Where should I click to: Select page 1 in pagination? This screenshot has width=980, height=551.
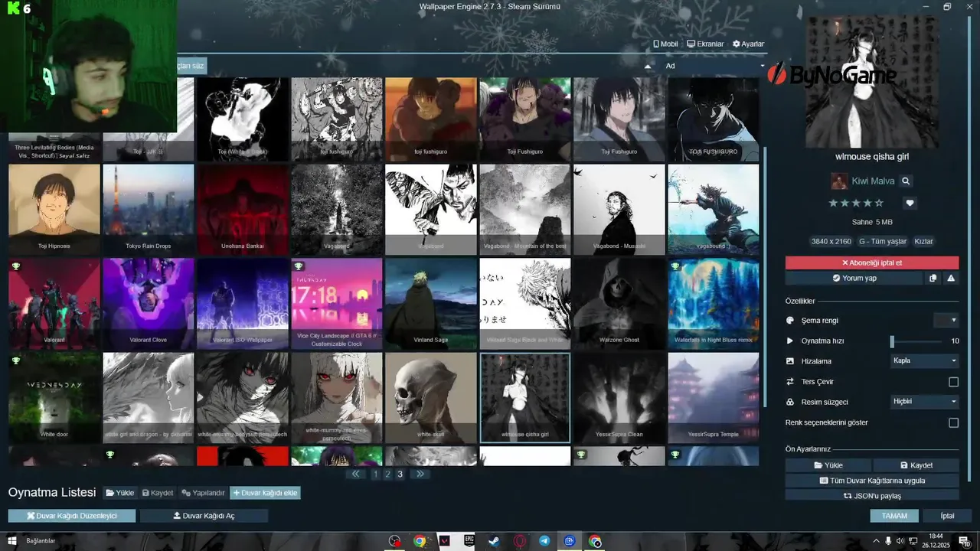click(375, 474)
